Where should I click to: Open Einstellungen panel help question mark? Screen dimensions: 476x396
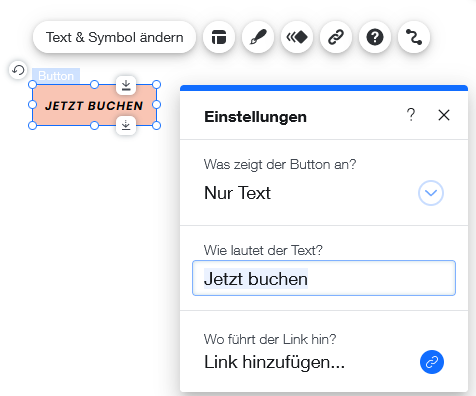[411, 115]
